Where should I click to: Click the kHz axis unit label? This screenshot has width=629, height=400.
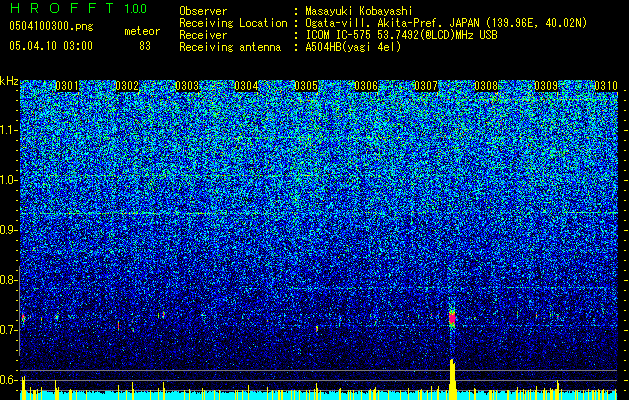tap(9, 81)
